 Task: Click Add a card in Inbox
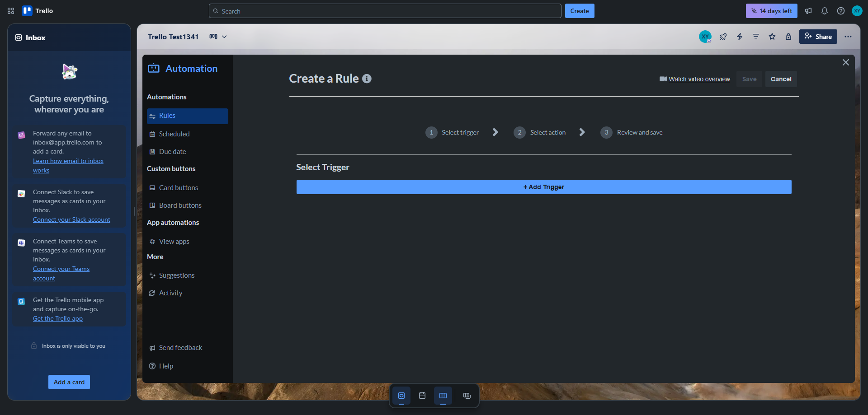pyautogui.click(x=69, y=382)
